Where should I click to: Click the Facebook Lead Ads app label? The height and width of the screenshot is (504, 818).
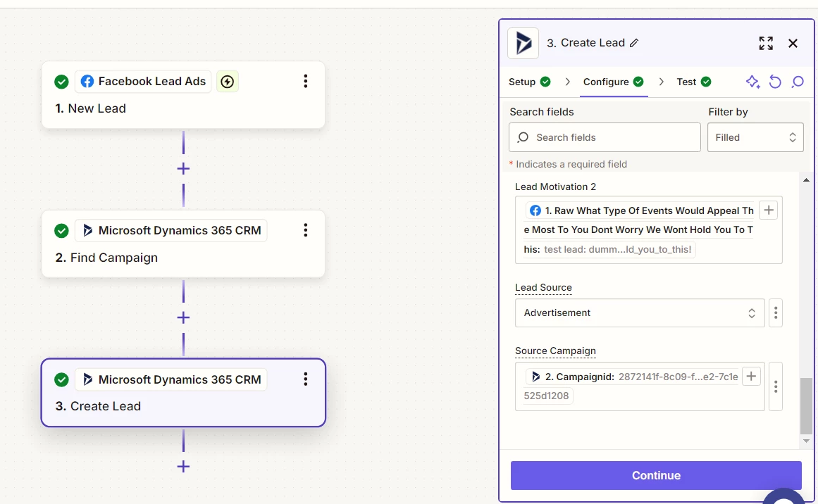coord(144,82)
